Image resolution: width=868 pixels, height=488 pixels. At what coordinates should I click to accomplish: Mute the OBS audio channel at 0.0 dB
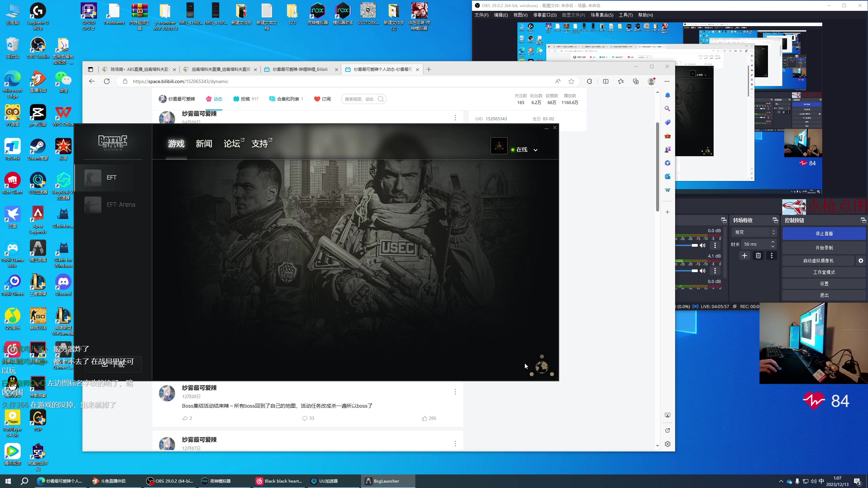(703, 245)
